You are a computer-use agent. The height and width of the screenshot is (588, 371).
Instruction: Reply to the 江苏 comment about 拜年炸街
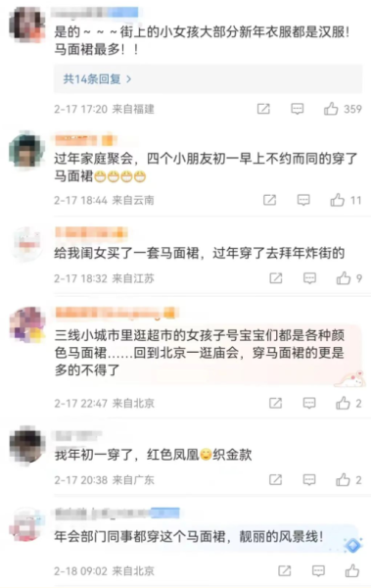click(309, 278)
